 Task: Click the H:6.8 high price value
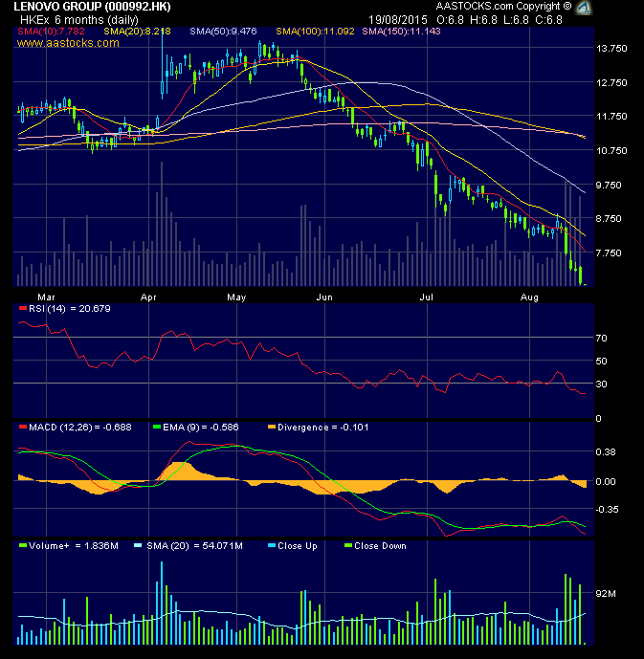(x=483, y=20)
